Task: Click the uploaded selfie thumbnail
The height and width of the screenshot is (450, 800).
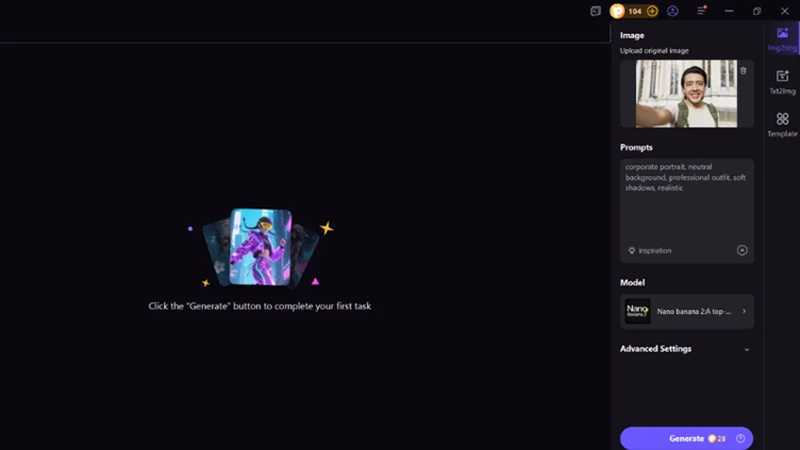Action: pos(686,94)
